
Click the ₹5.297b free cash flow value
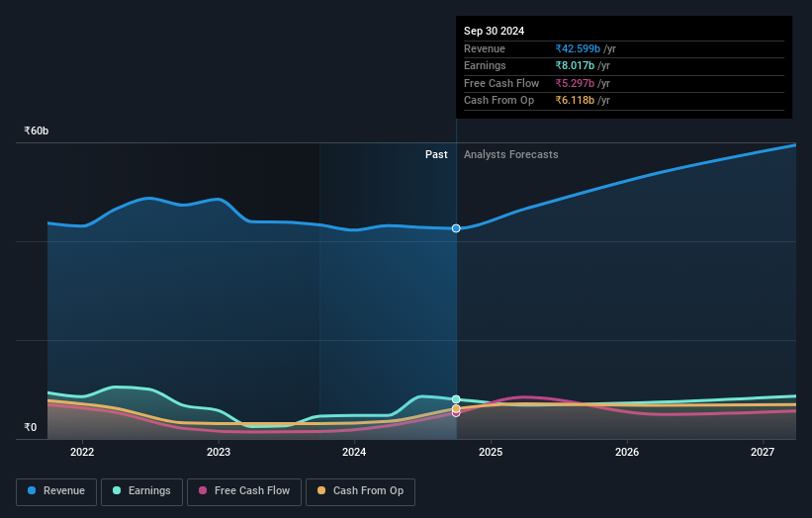point(575,83)
